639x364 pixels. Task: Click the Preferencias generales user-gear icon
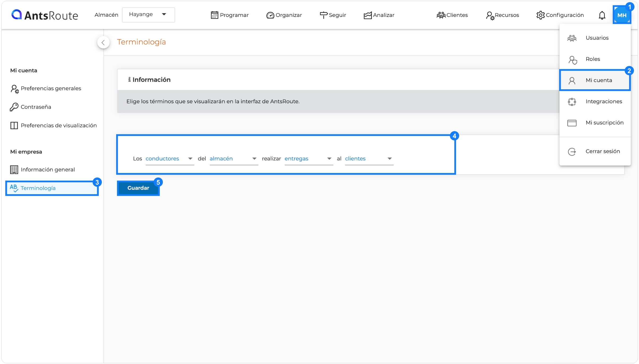point(14,89)
